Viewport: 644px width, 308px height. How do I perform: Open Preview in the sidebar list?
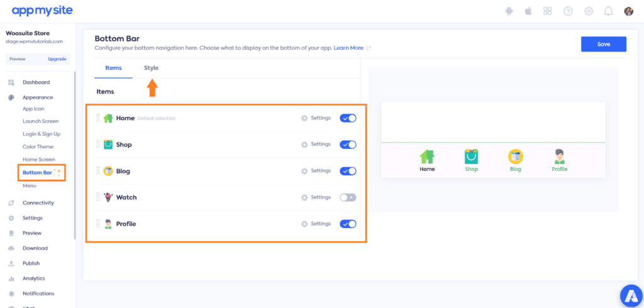pyautogui.click(x=32, y=233)
